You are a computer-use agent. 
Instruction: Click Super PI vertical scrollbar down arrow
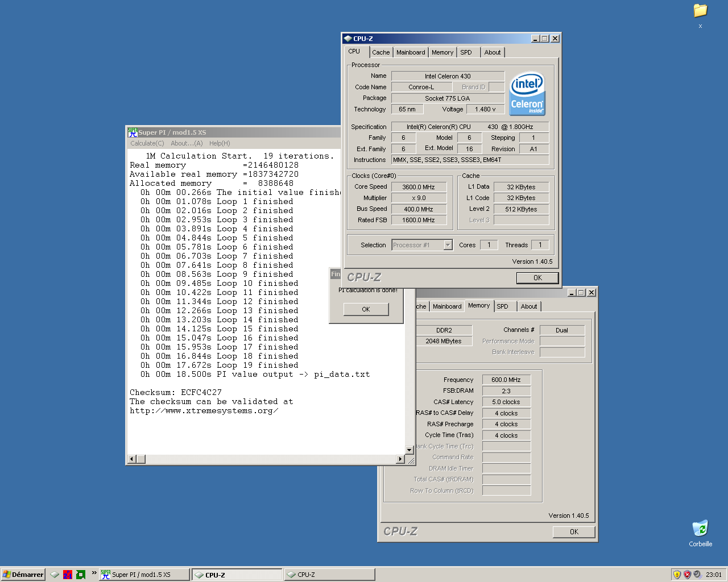[x=409, y=450]
